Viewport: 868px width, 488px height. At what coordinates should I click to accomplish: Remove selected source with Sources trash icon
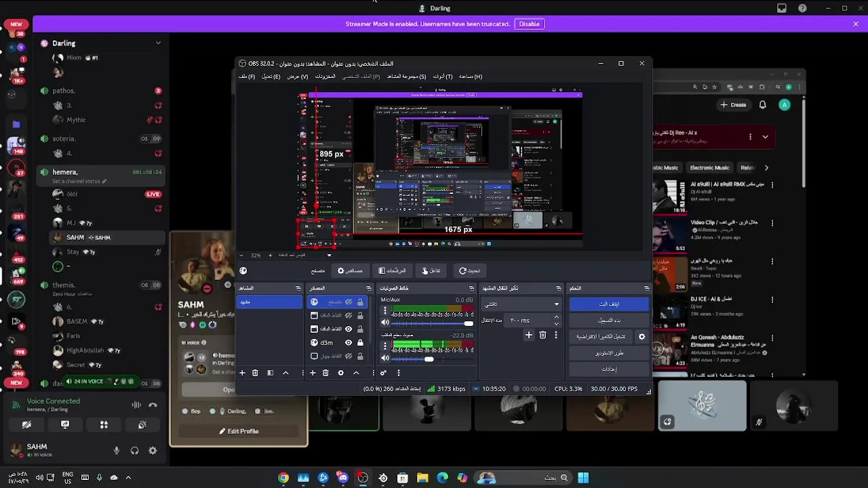[x=325, y=373]
